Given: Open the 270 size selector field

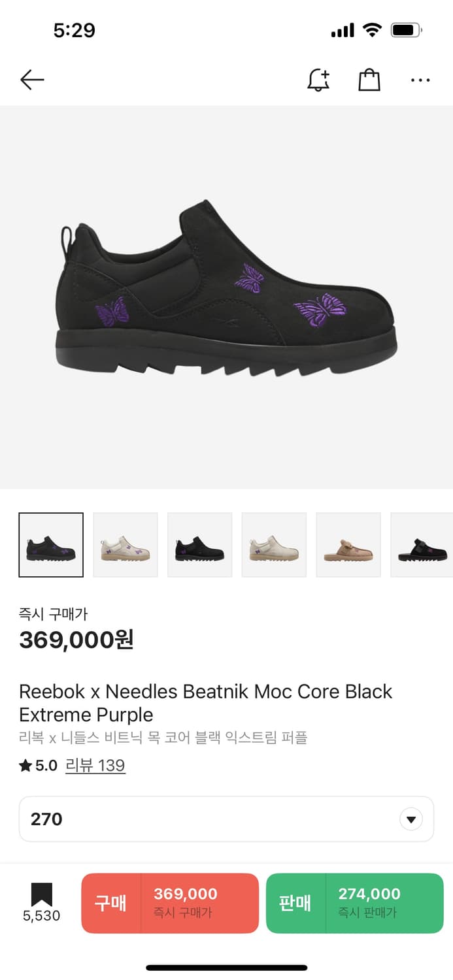Looking at the screenshot, I should point(216,819).
